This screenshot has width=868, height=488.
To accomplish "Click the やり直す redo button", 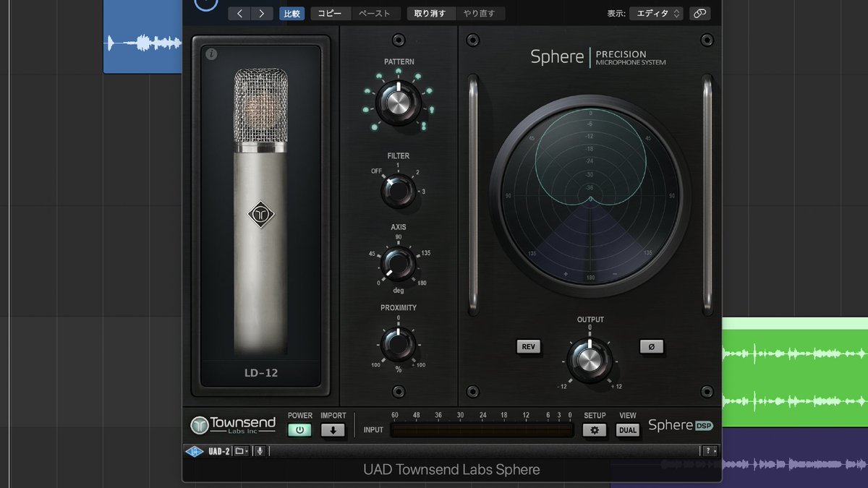I will point(480,13).
